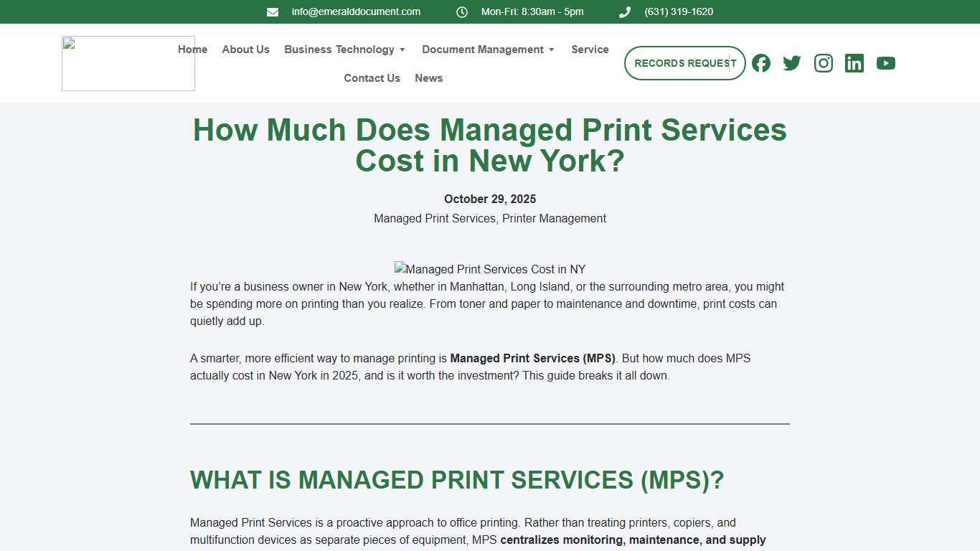The height and width of the screenshot is (551, 980).
Task: Select the Home menu item
Action: pyautogui.click(x=192, y=50)
